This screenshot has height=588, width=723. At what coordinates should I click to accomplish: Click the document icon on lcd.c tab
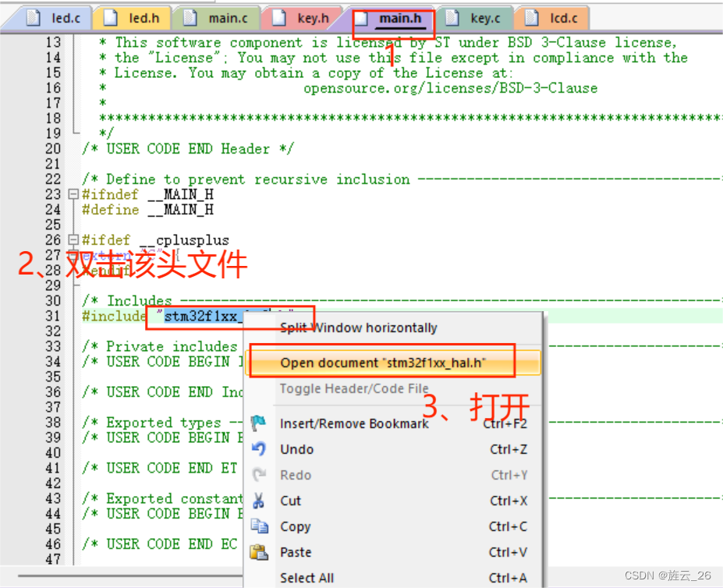coord(531,17)
